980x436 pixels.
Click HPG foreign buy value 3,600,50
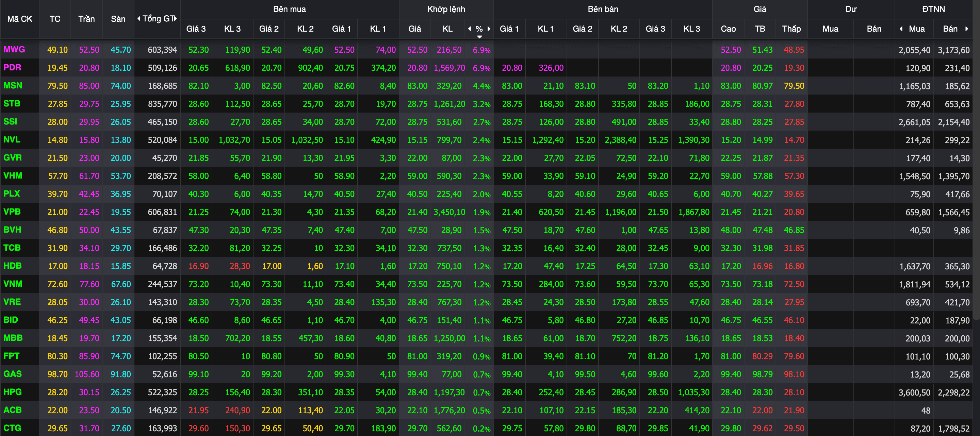(x=915, y=392)
